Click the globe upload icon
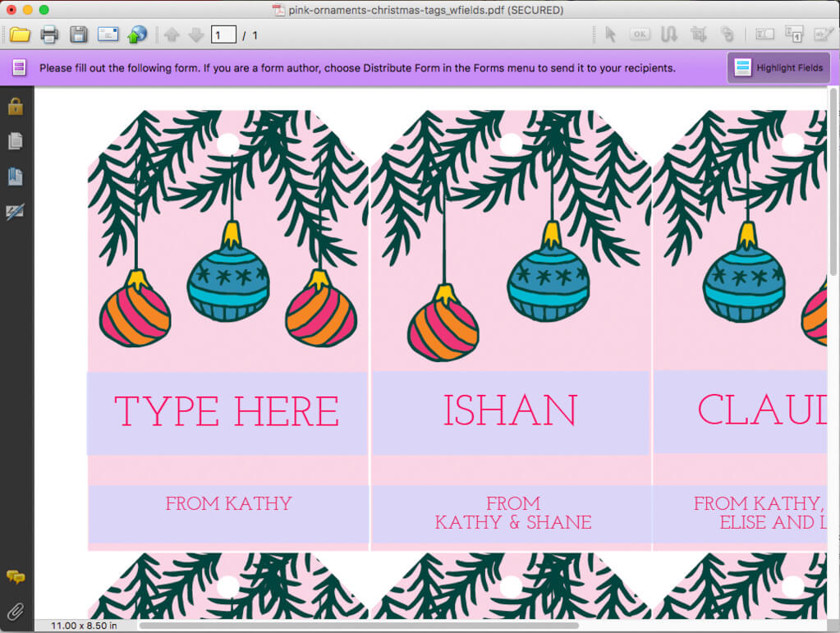Viewport: 840px width, 633px height. tap(137, 34)
